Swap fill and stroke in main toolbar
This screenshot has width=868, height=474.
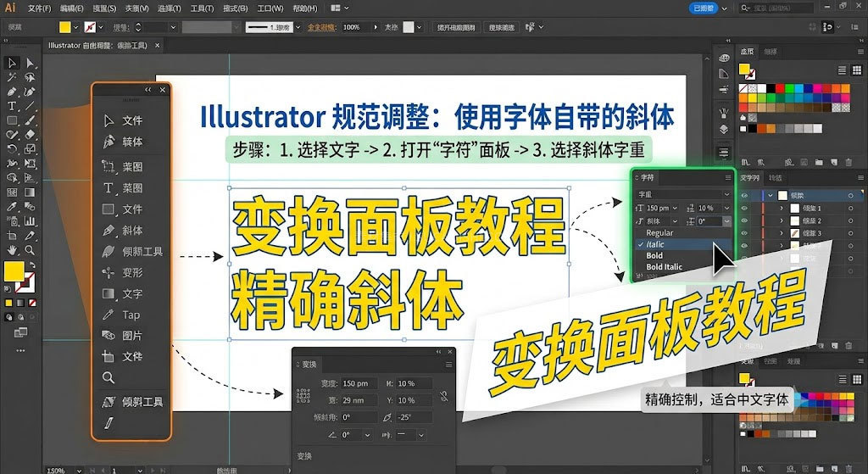(31, 265)
